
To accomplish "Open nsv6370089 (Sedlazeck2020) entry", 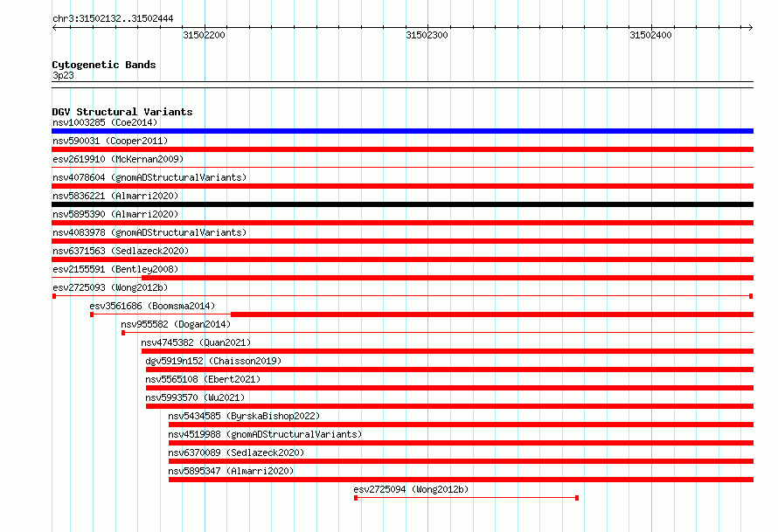I will click(x=236, y=453).
